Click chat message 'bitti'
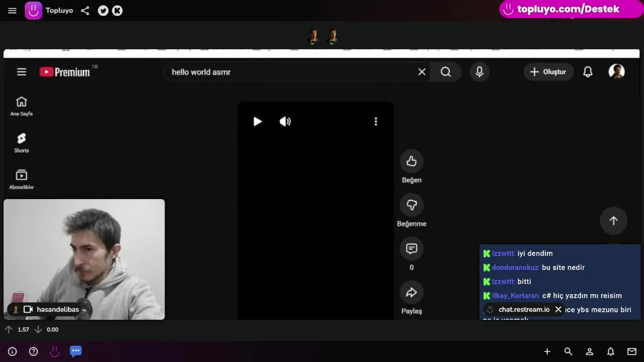This screenshot has height=362, width=644. (x=524, y=282)
